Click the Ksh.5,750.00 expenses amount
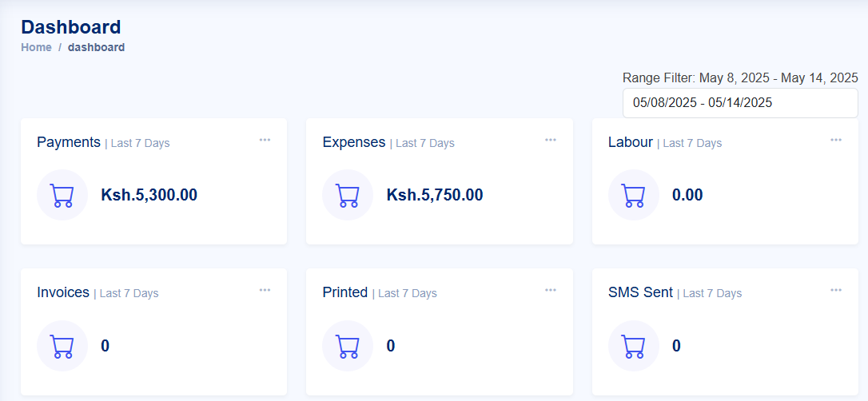 pos(435,195)
